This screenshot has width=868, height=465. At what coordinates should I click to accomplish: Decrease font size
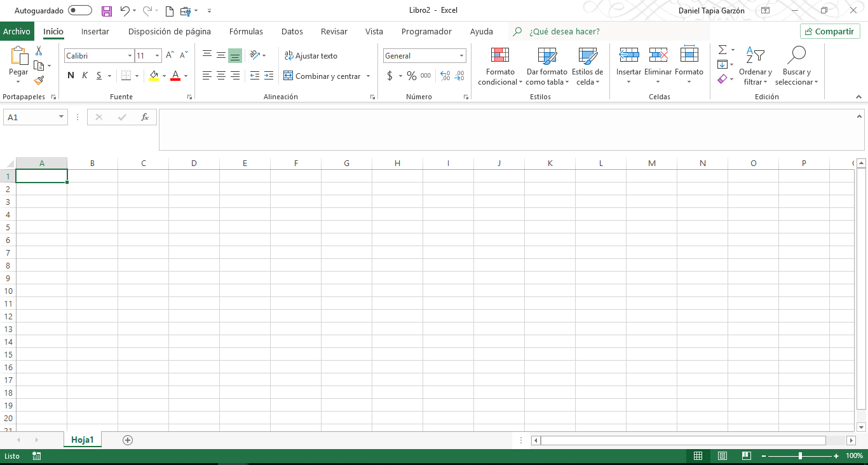(x=183, y=56)
